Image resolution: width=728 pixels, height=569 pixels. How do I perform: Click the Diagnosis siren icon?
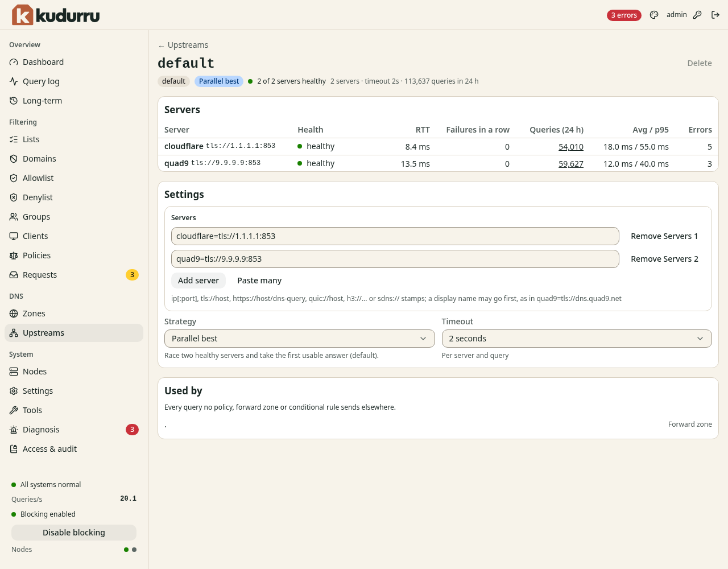(14, 430)
